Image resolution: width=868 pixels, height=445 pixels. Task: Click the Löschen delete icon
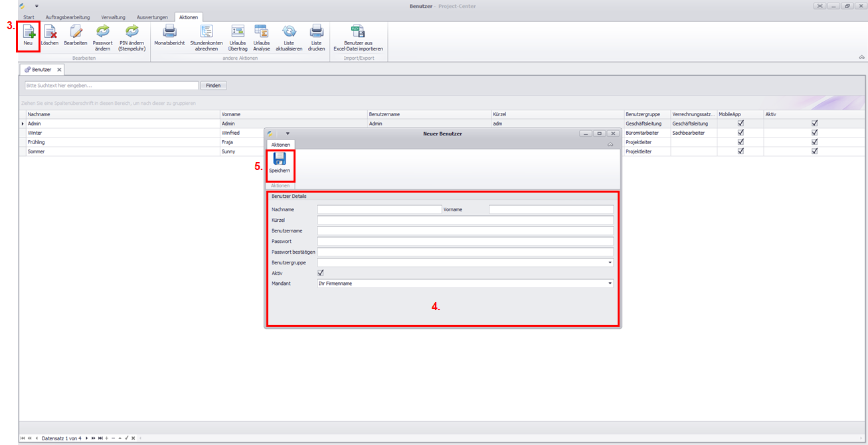pyautogui.click(x=49, y=31)
